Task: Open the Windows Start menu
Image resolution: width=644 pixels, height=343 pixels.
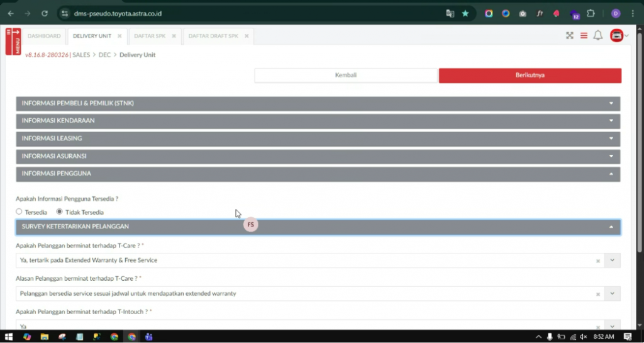Action: click(9, 337)
